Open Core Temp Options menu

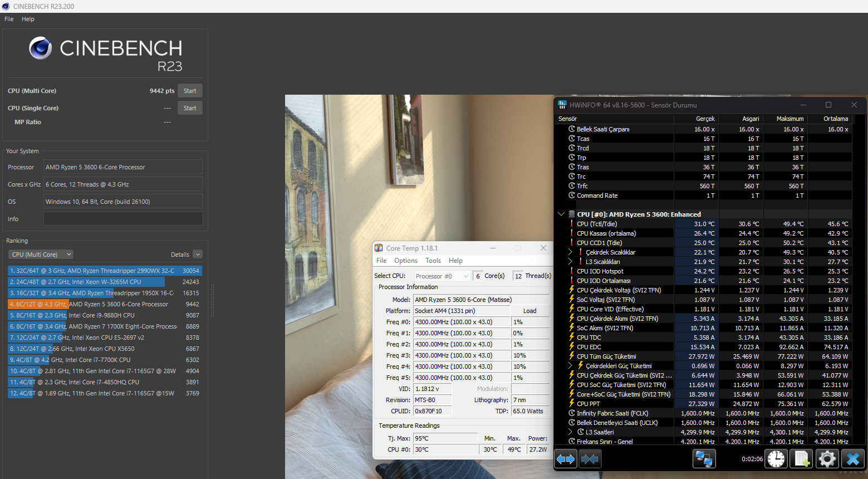(406, 261)
